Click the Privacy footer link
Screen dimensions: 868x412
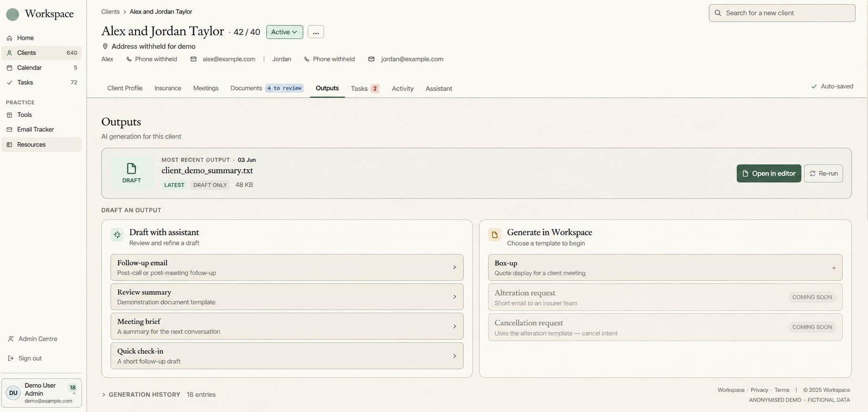759,390
